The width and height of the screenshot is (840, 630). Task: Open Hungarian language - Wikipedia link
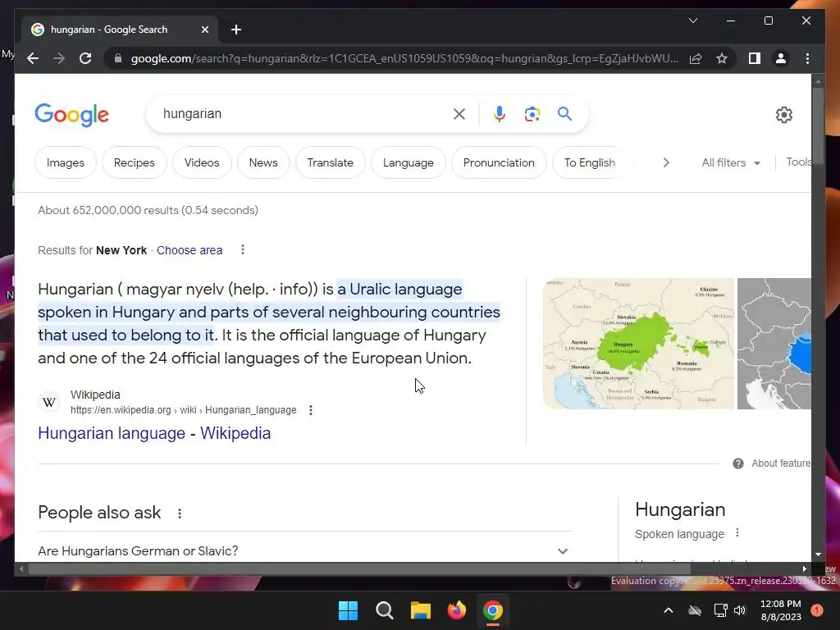tap(154, 433)
